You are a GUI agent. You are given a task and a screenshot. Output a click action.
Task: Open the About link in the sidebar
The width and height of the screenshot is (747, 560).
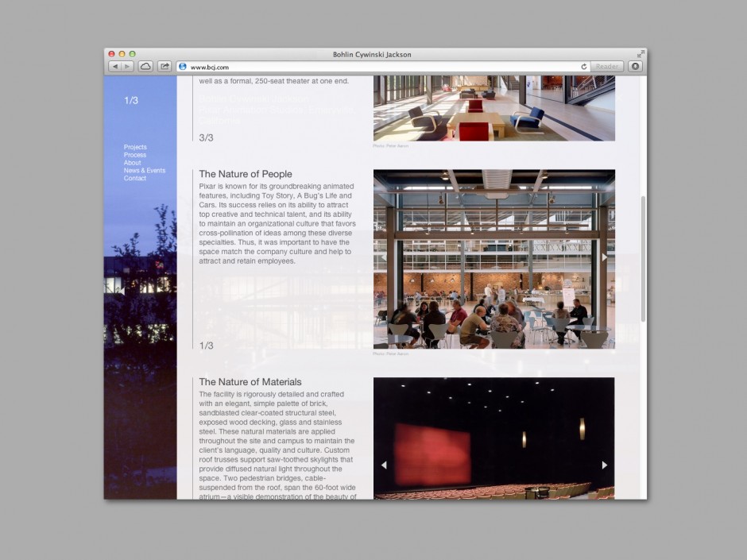[133, 162]
